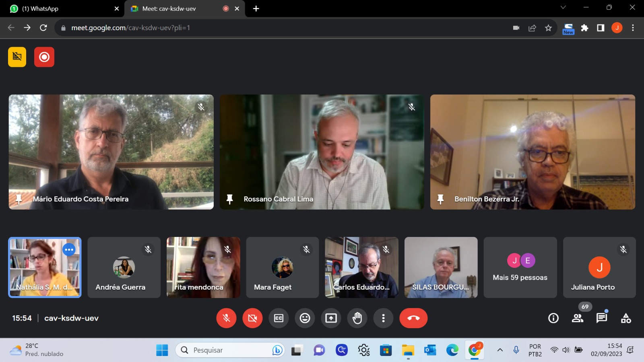Unpin Benilton Bezerra Jr. tile
Viewport: 644px width, 362px height.
pyautogui.click(x=440, y=199)
